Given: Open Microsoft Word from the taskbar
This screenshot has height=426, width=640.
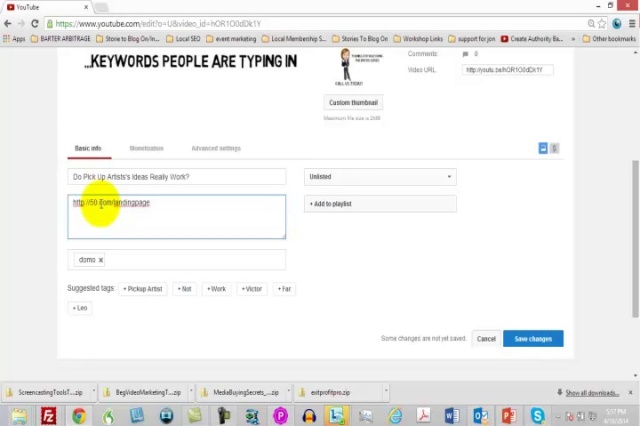Looking at the screenshot, I should [452, 416].
